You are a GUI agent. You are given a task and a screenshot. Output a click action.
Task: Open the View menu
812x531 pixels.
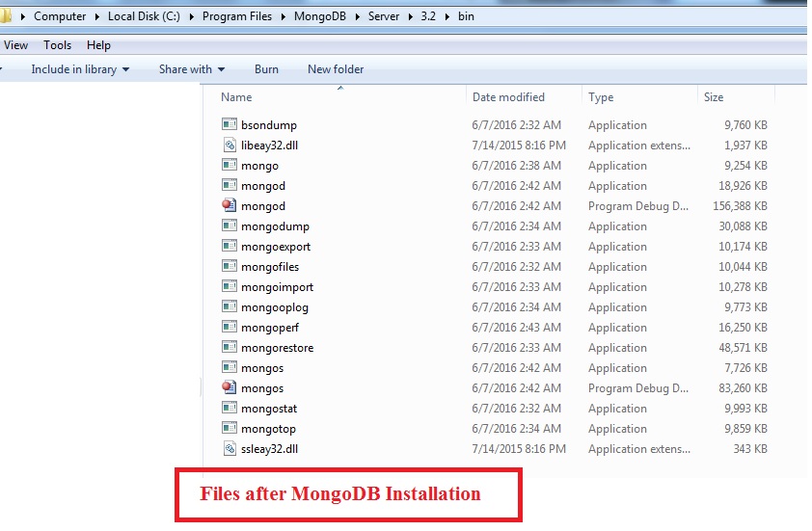coord(15,45)
